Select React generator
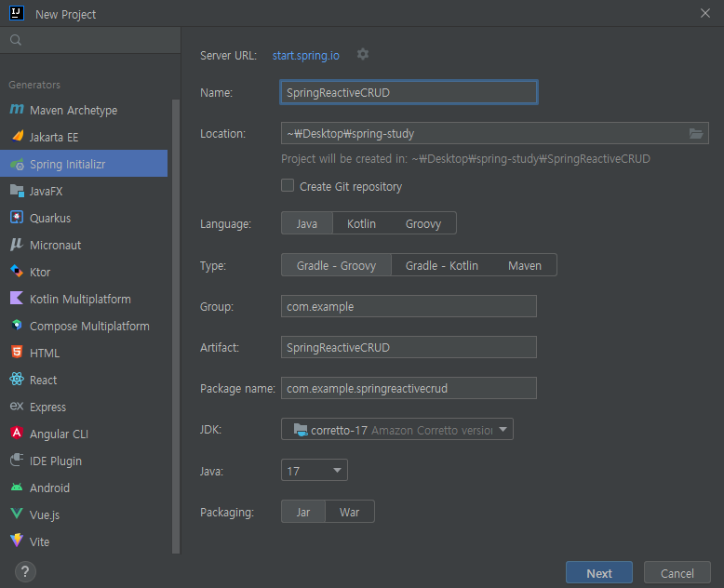This screenshot has height=588, width=724. (84, 380)
